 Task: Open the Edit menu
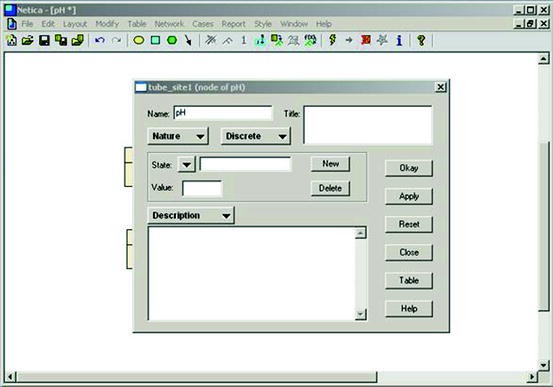pyautogui.click(x=48, y=24)
